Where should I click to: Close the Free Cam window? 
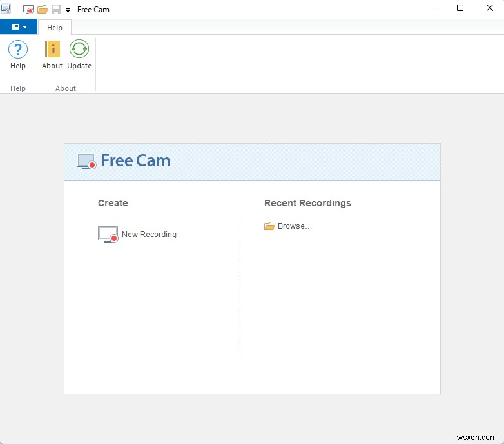490,8
